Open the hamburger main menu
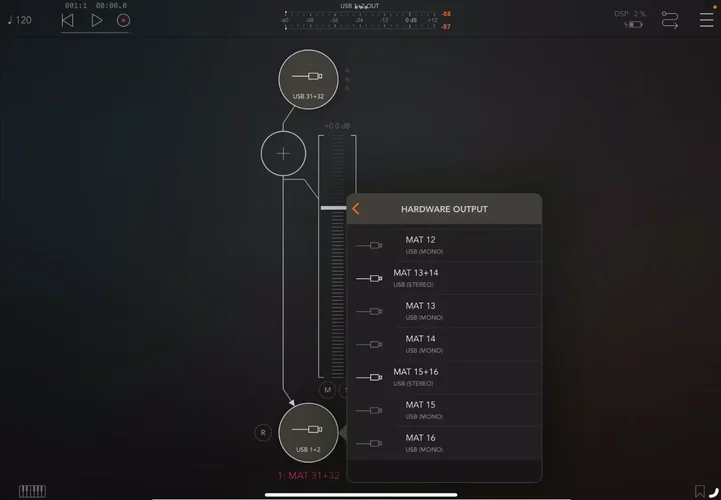Viewport: 721px width, 500px height. [706, 20]
